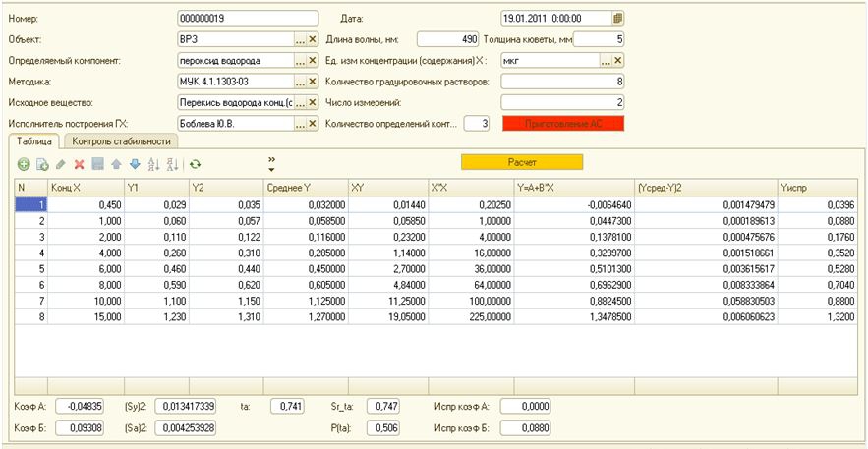The width and height of the screenshot is (868, 449).
Task: Click the Конц X column header
Action: point(86,188)
